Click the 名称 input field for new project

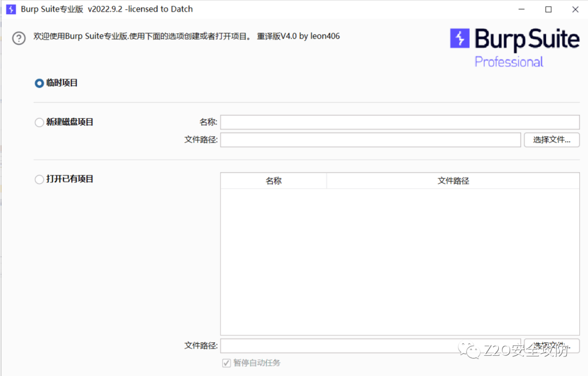[400, 122]
